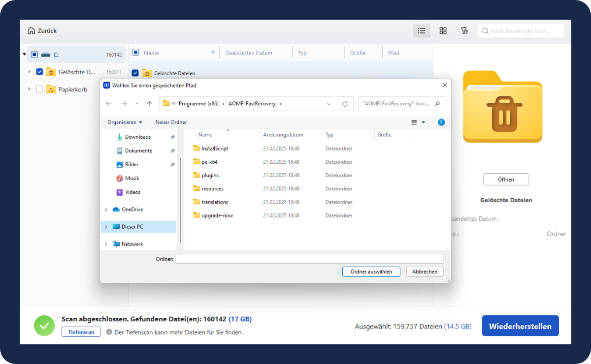Click the dialog forward arrow
Image resolution: width=591 pixels, height=364 pixels.
pos(124,104)
